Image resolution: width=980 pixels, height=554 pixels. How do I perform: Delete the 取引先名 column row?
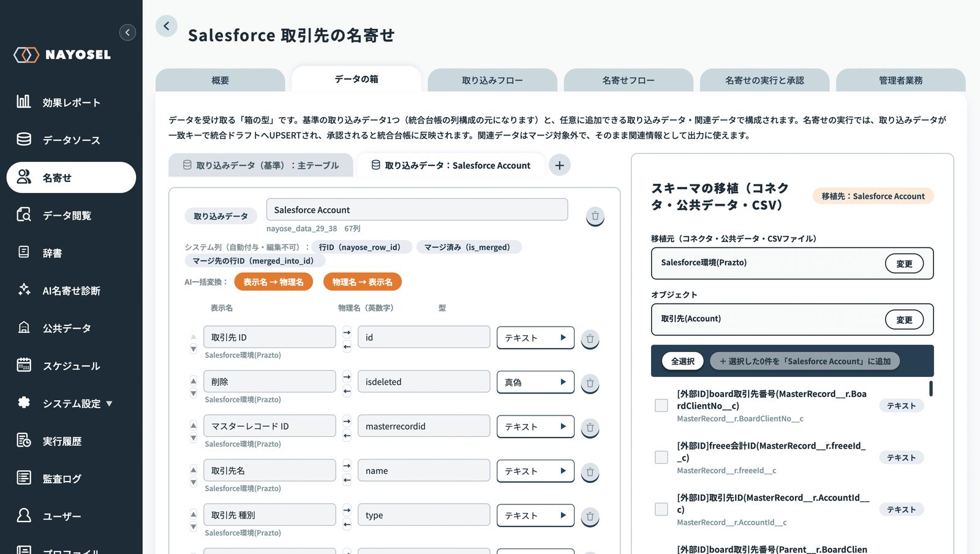[590, 472]
